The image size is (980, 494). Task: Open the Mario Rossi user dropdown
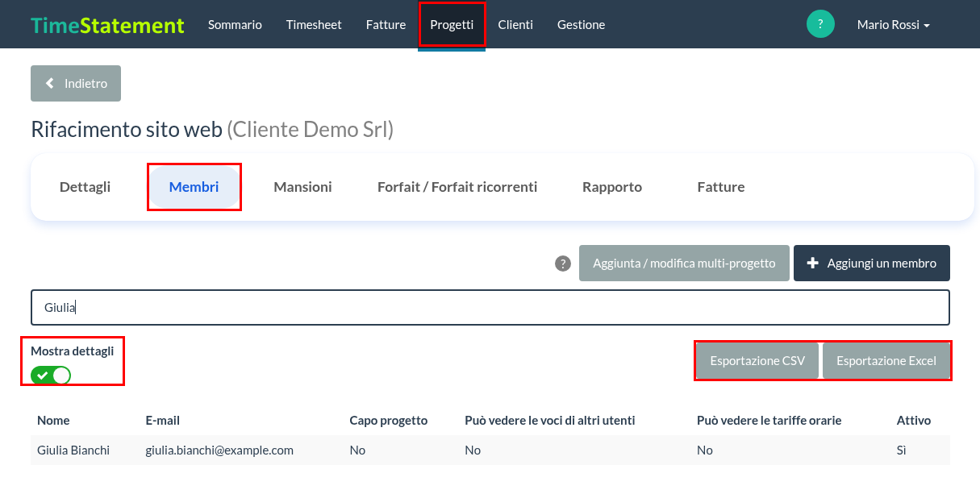[x=893, y=25]
